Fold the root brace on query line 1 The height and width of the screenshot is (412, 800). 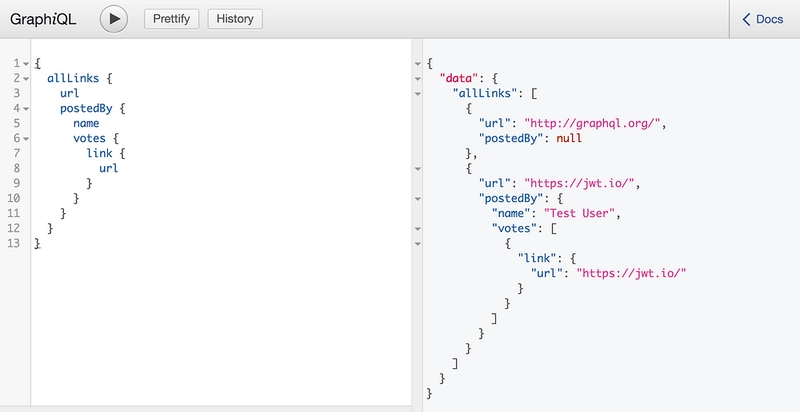click(x=26, y=64)
